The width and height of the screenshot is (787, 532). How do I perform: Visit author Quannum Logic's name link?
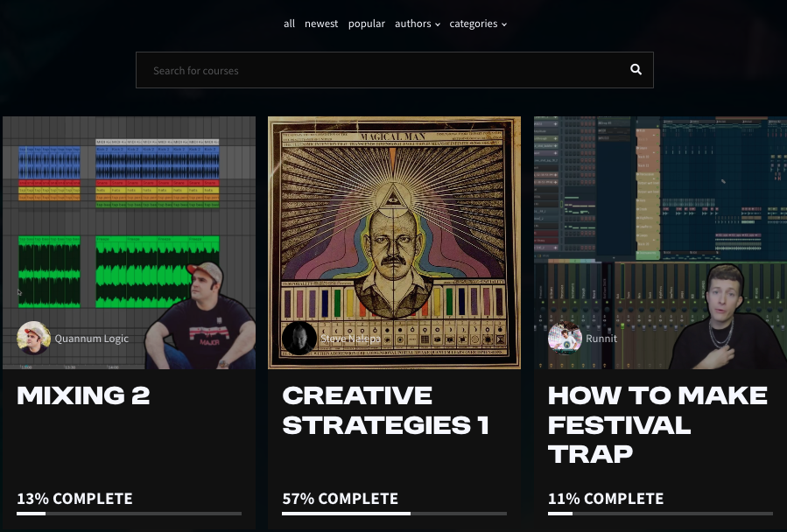pyautogui.click(x=91, y=339)
